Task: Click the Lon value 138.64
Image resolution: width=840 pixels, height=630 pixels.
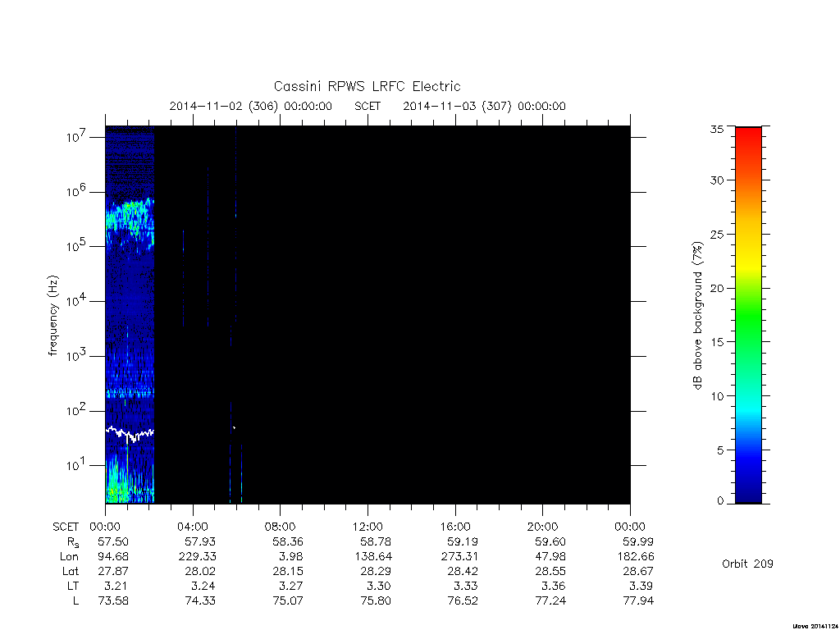Action: pos(373,557)
